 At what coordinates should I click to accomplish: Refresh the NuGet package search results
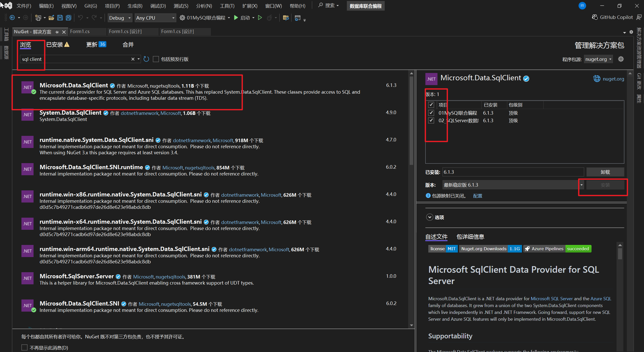click(x=146, y=59)
